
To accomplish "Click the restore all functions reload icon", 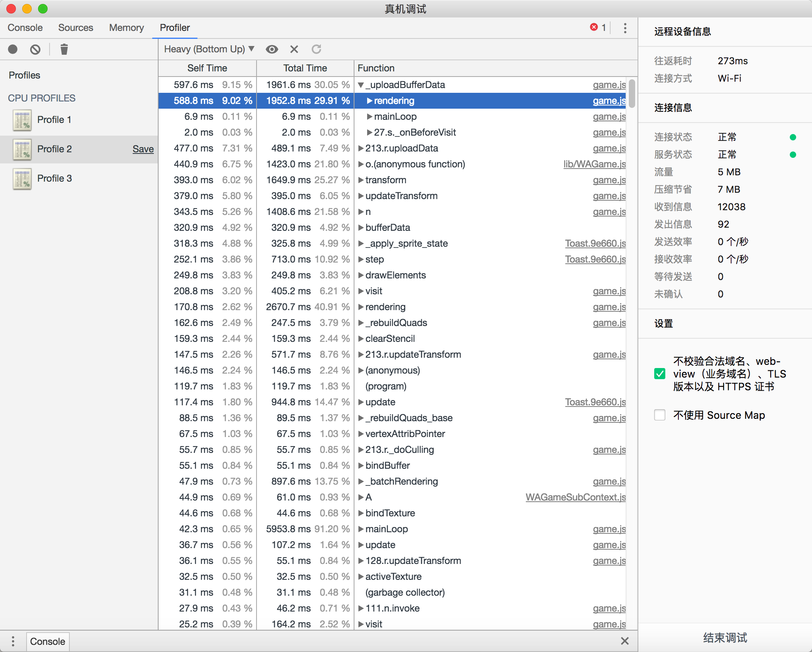I will [316, 49].
